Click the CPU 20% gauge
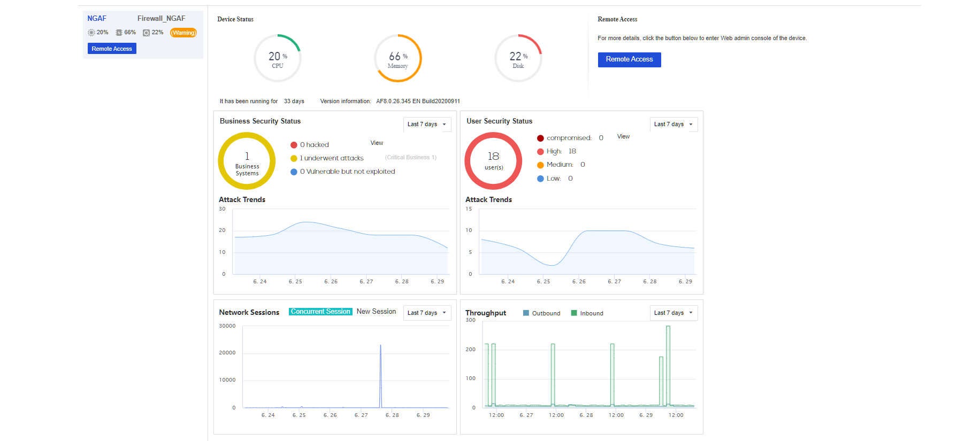The height and width of the screenshot is (441, 980). 277,58
